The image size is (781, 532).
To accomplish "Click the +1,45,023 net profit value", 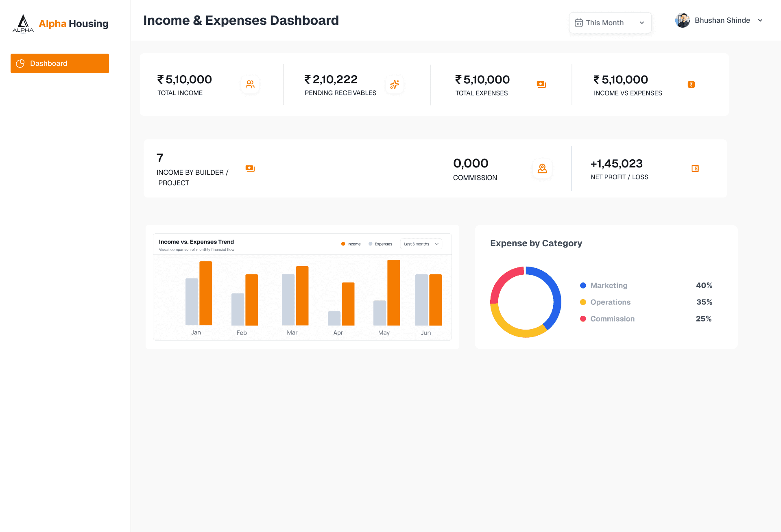I will pyautogui.click(x=616, y=163).
